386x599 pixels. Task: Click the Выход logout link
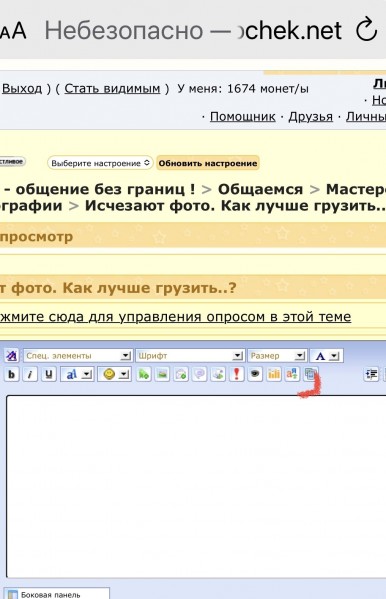point(22,89)
